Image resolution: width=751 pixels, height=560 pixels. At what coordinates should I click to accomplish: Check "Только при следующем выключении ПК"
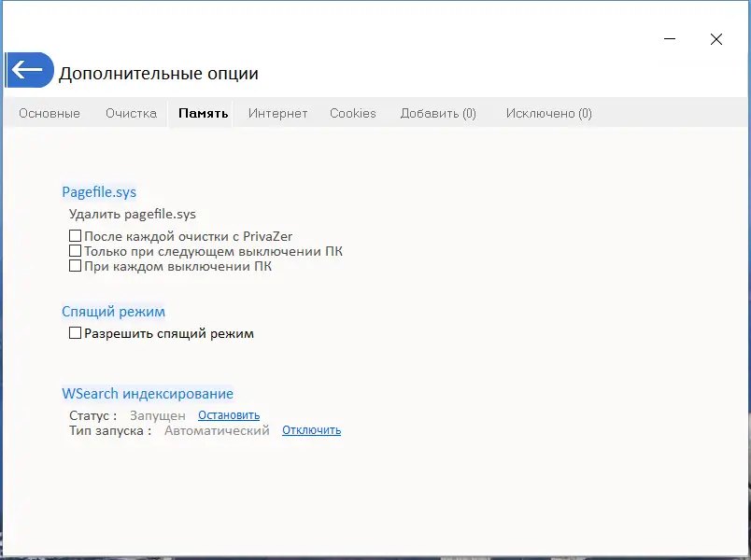[75, 250]
